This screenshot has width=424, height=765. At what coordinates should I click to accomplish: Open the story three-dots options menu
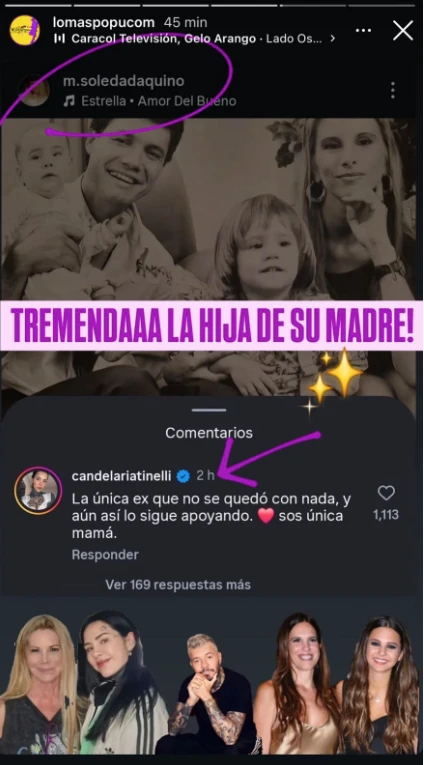click(363, 31)
